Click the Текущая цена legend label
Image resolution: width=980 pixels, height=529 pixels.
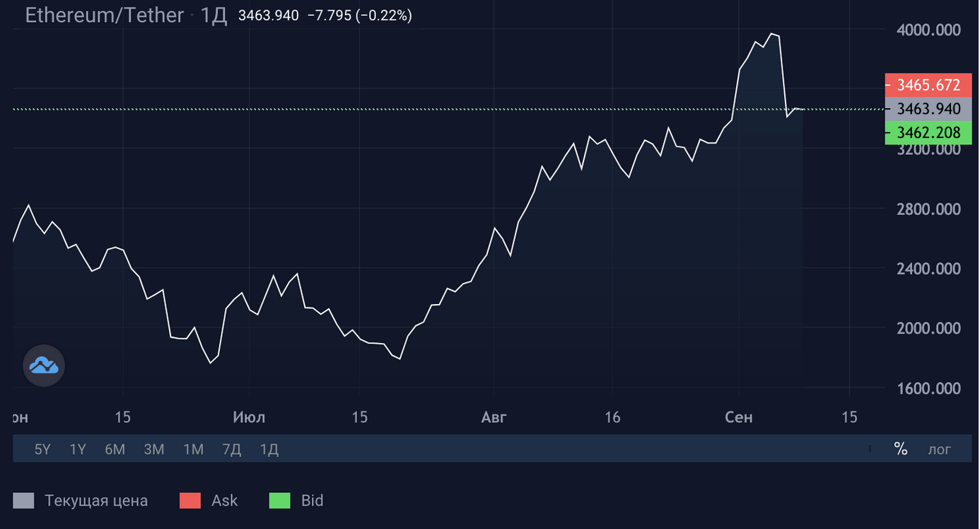96,501
